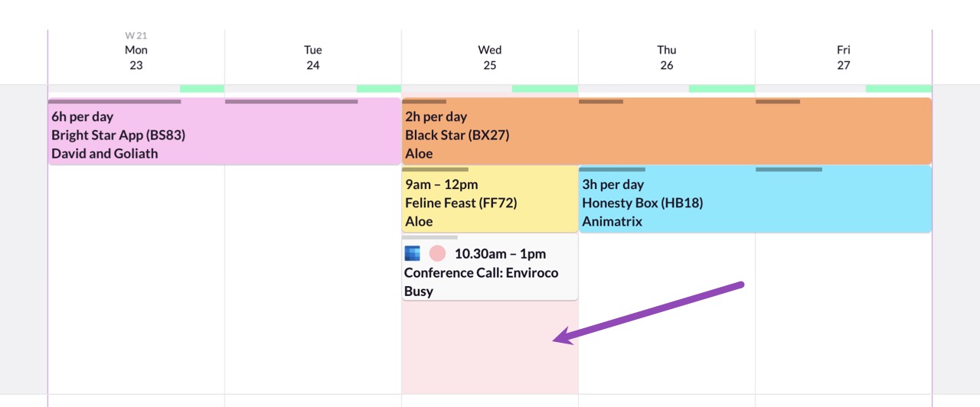Viewport: 980px width, 407px height.
Task: Open the Bright Star App (BS83) booking
Action: tap(224, 132)
